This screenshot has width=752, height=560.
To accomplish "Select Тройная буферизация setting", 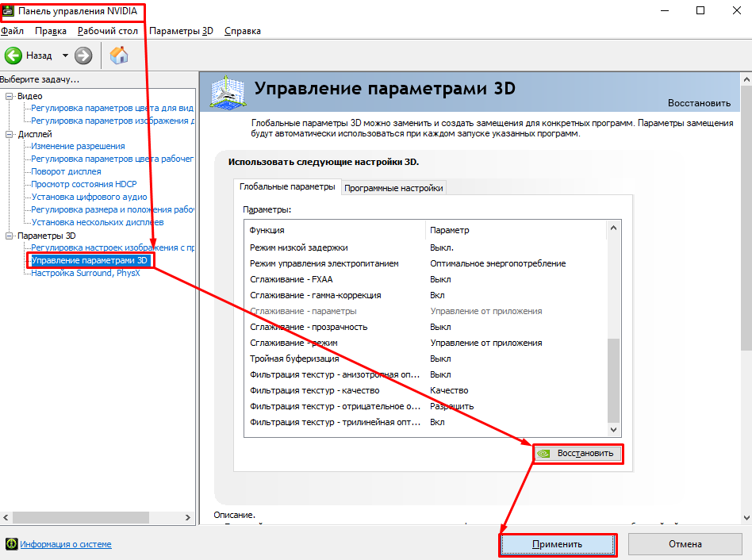I will (x=425, y=359).
